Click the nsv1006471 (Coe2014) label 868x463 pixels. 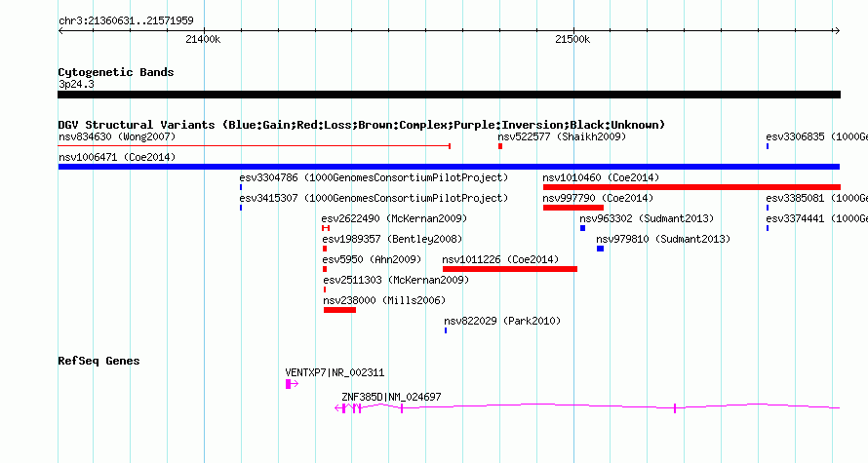point(117,157)
